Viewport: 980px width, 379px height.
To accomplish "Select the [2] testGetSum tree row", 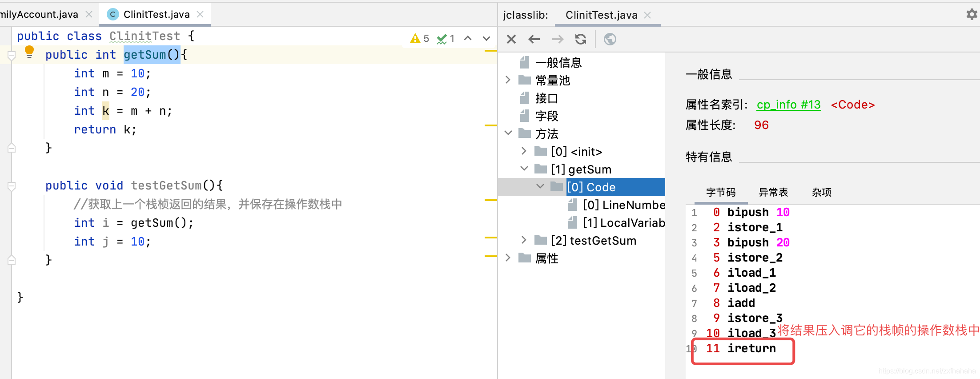I will pyautogui.click(x=593, y=241).
